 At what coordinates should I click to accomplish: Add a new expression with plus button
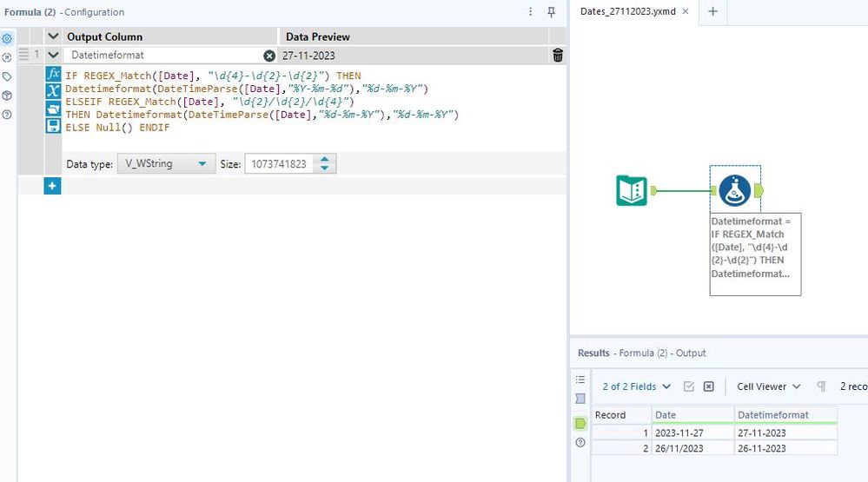pyautogui.click(x=53, y=186)
